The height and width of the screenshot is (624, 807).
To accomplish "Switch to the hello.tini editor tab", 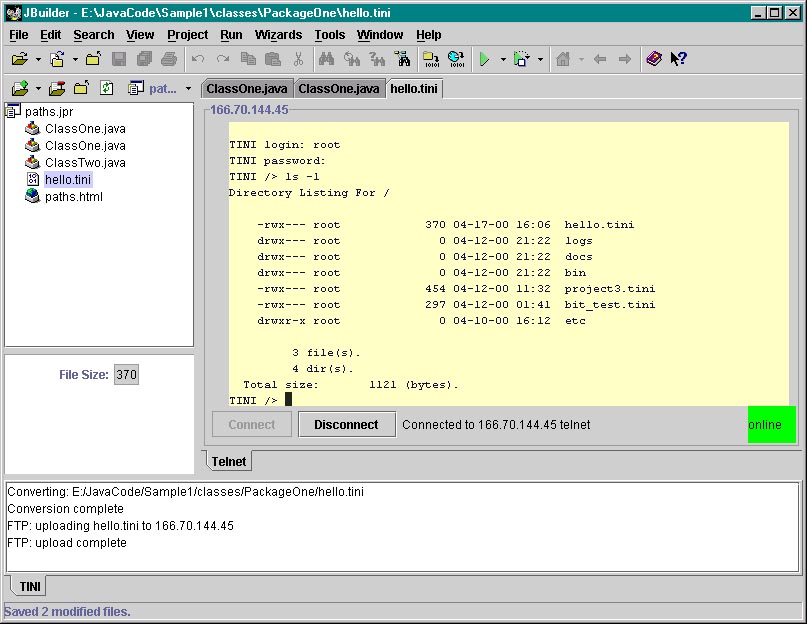I will (x=414, y=89).
